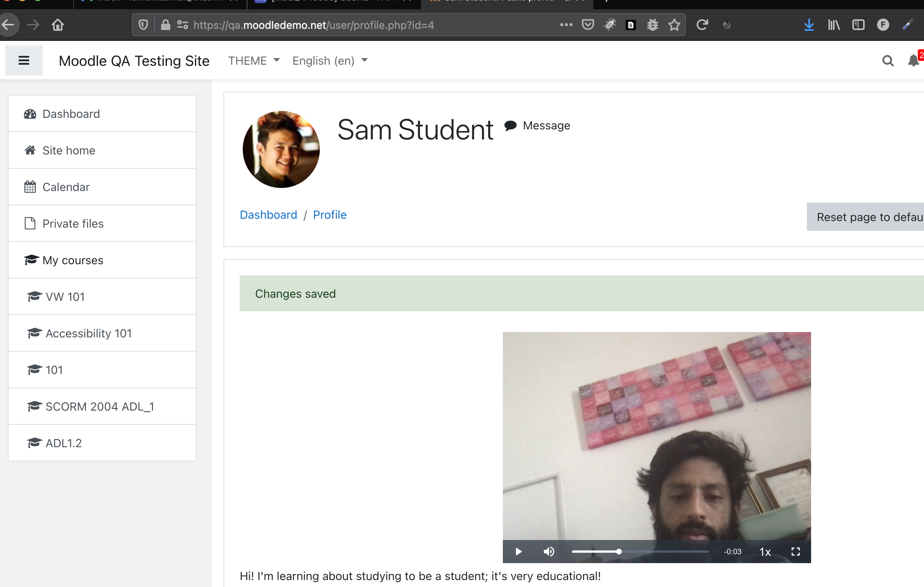Bookmark this page with star icon
The height and width of the screenshot is (587, 924).
coord(674,25)
